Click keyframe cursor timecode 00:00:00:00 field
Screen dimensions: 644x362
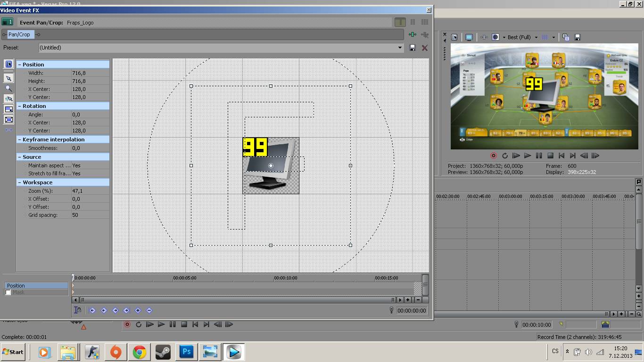tap(412, 311)
